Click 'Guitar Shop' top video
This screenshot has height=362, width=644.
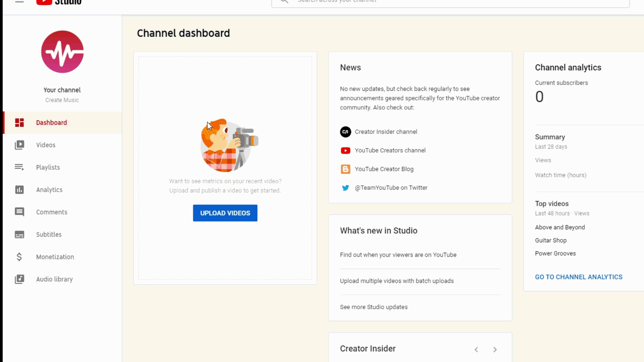tap(551, 240)
